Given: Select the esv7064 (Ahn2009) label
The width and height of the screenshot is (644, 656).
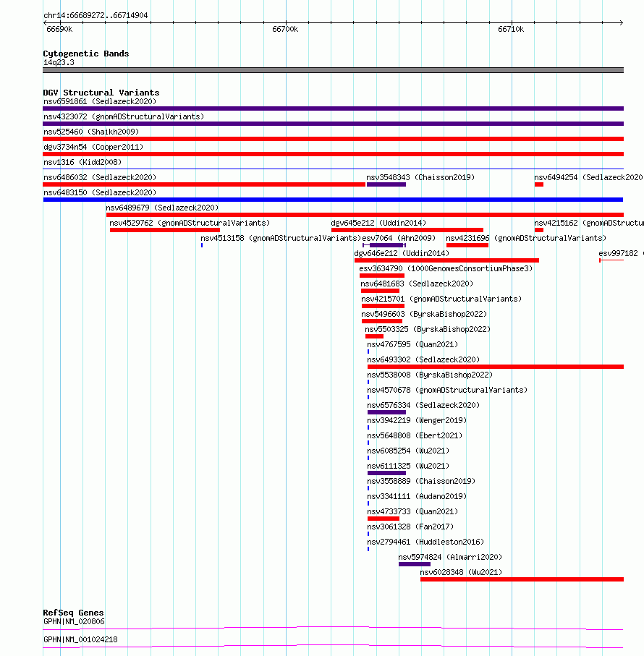Looking at the screenshot, I should [399, 238].
